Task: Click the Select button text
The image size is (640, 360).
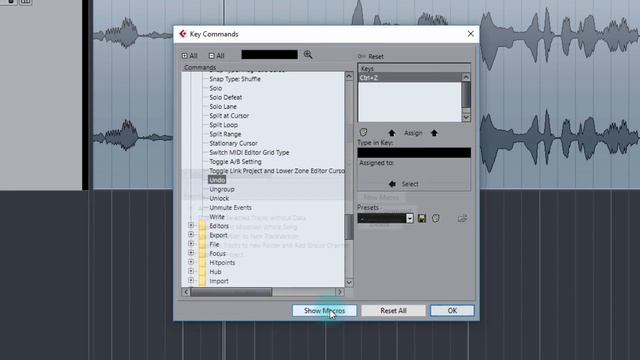Action: point(410,184)
